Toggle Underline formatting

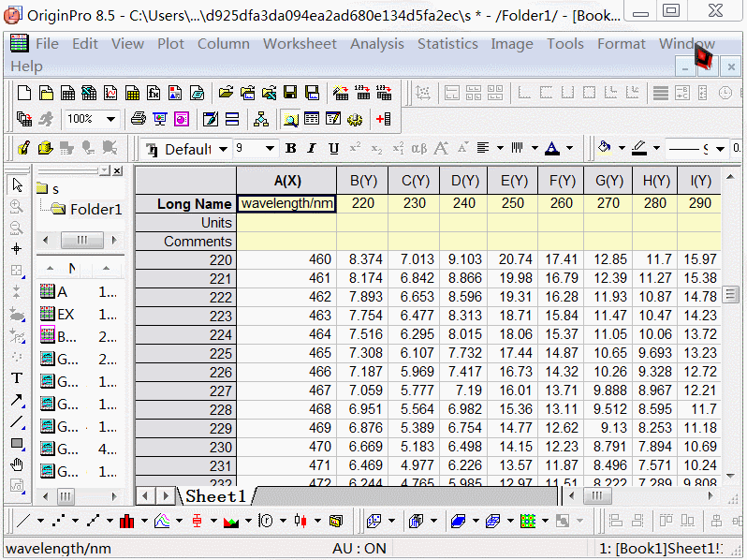[334, 149]
